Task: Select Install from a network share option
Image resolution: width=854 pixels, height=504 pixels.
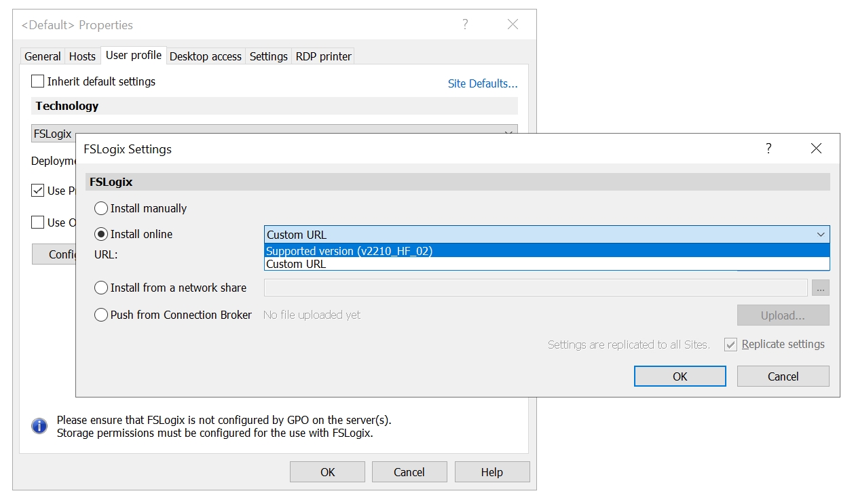Action: [x=101, y=288]
